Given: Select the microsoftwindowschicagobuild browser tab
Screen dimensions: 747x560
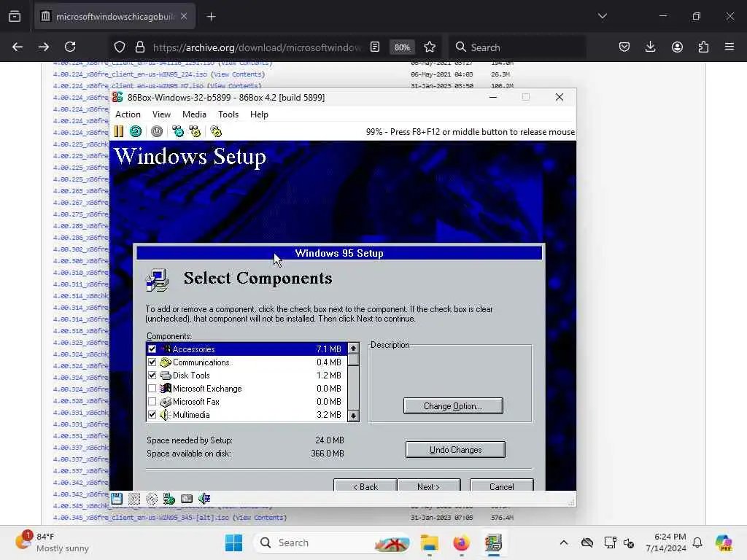Looking at the screenshot, I should [x=115, y=17].
